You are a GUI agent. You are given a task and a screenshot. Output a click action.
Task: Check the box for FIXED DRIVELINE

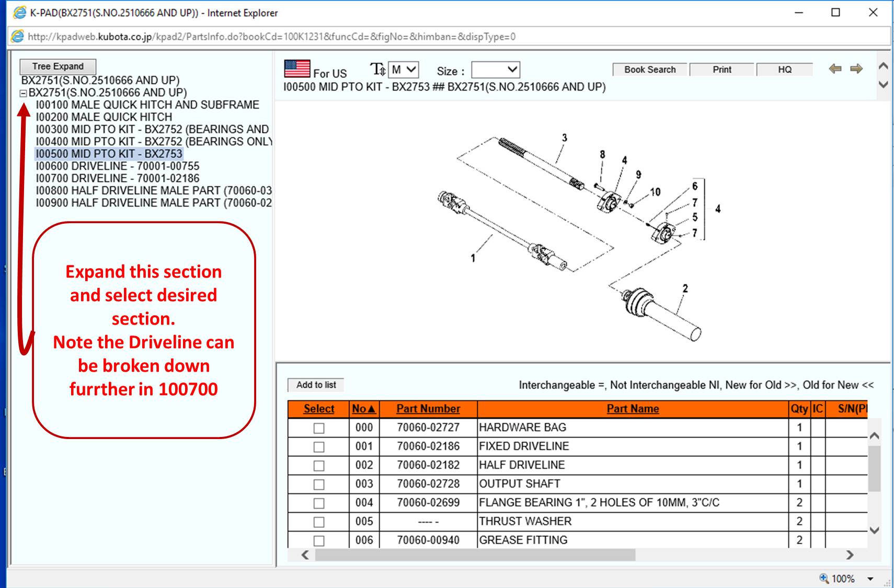click(319, 447)
